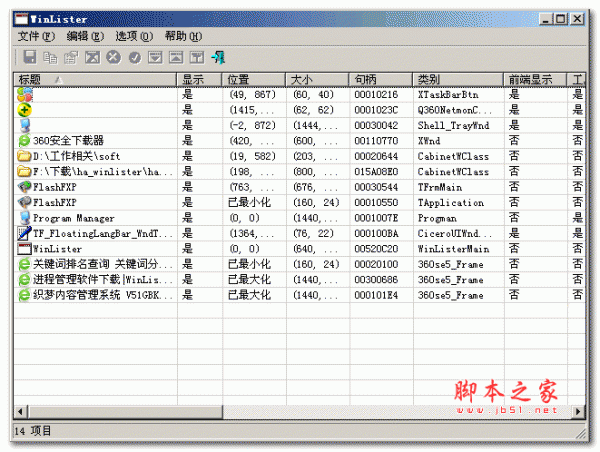600x452 pixels.
Task: Click the 14 项目 status bar text
Action: 33,431
